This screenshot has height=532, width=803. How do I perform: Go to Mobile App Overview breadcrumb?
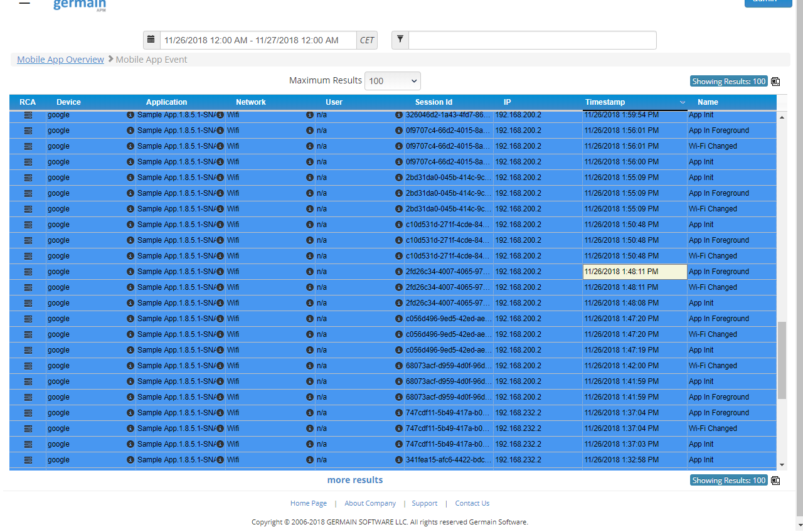(60, 60)
